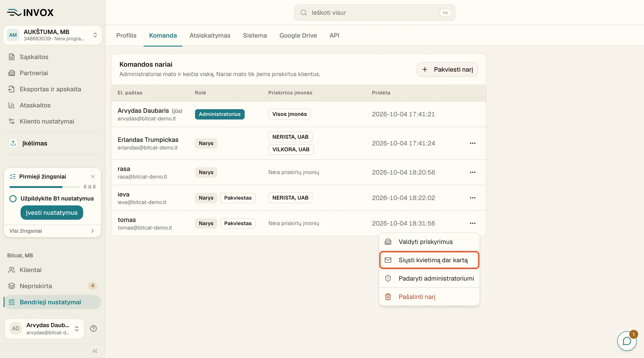
Task: Open Kliento nustatymai
Action: point(53,121)
